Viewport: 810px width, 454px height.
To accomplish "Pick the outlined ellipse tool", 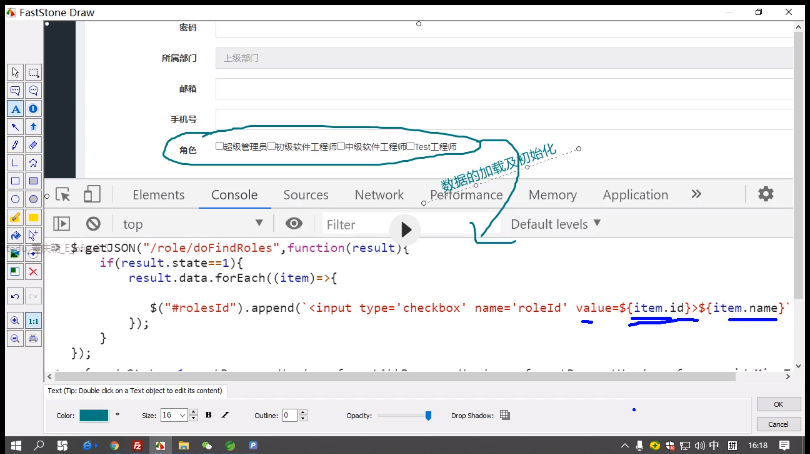I will pyautogui.click(x=15, y=199).
